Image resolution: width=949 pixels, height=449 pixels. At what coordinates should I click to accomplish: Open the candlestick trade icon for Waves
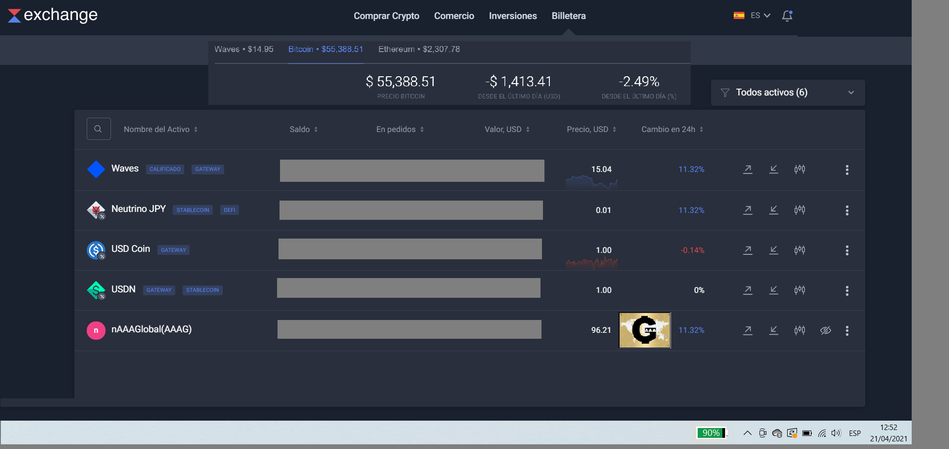pos(799,169)
